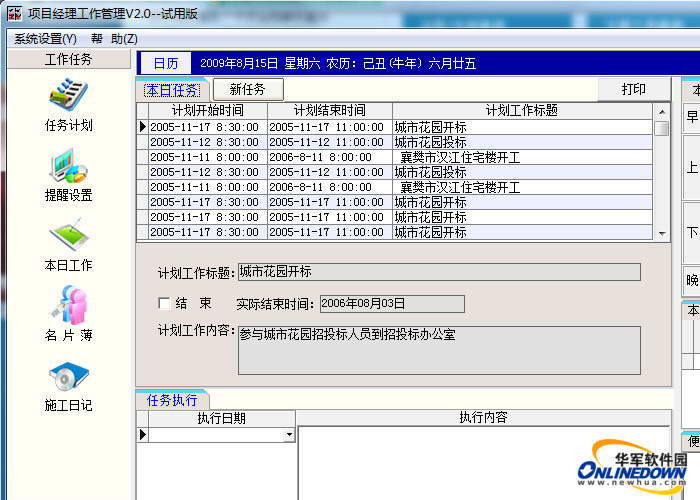Click the 实际结束时间 date field
Image resolution: width=700 pixels, height=500 pixels.
coord(392,304)
